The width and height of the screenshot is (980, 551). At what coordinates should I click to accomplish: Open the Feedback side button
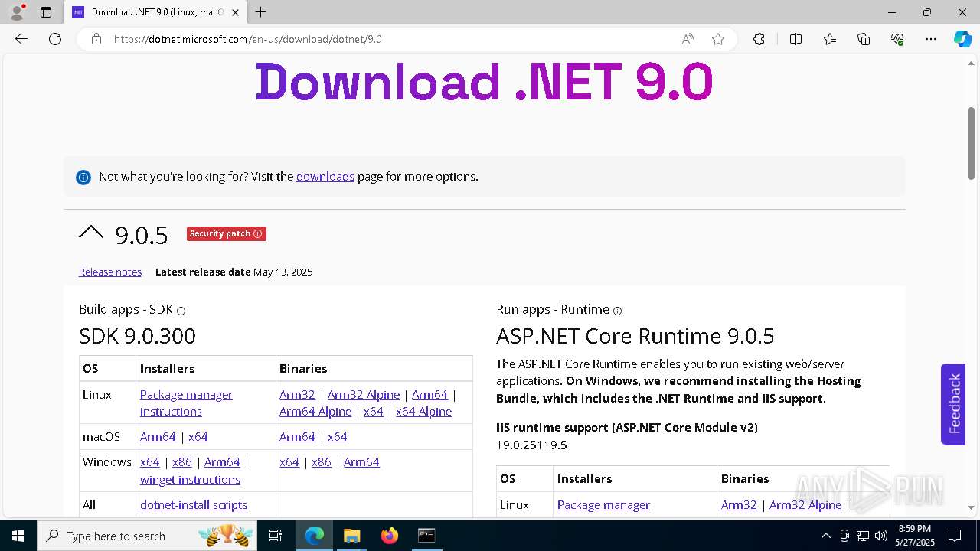[x=953, y=404]
